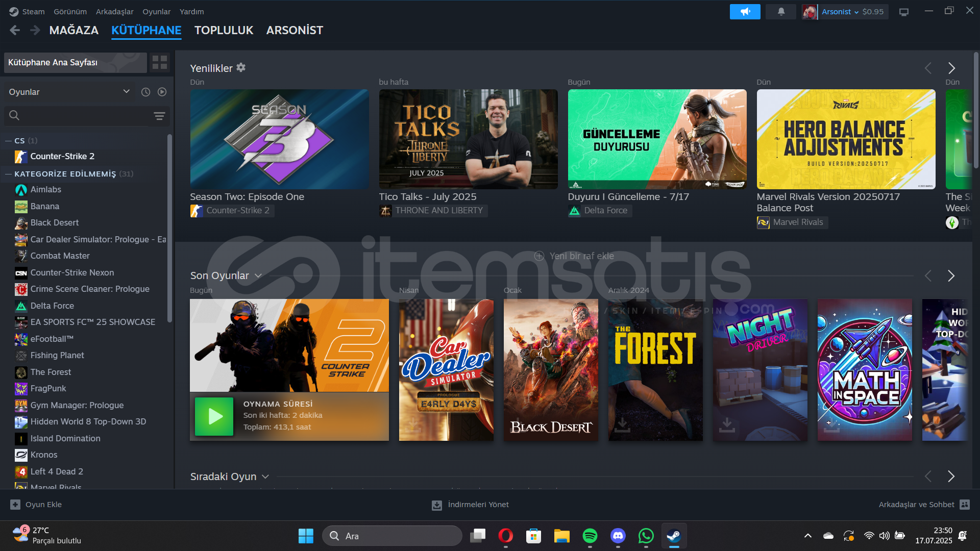Viewport: 980px width, 551px height.
Task: Open the Arkadaşlar menu
Action: pos(114,11)
